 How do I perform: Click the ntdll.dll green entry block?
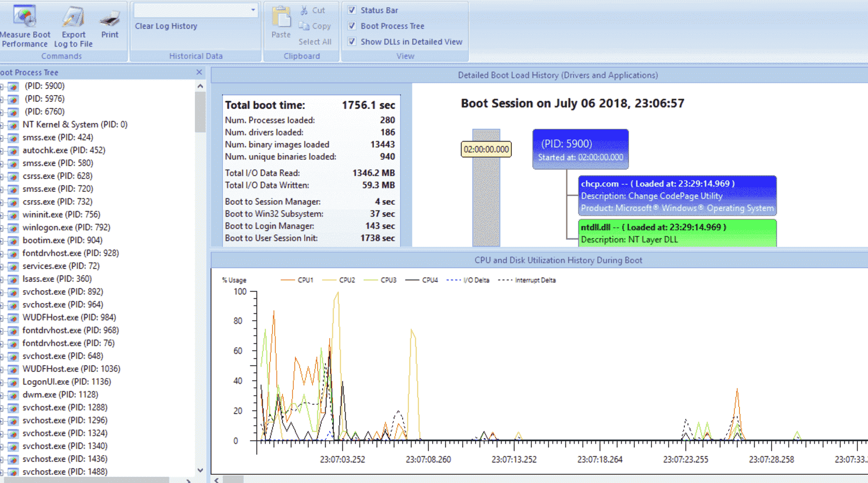[x=677, y=233]
